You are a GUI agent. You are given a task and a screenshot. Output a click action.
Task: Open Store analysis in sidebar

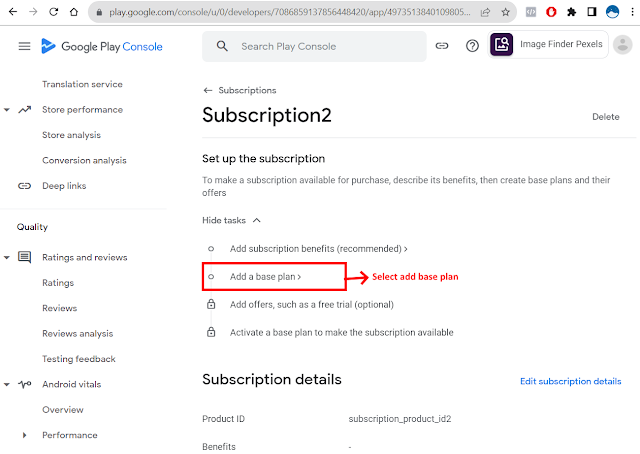point(71,135)
